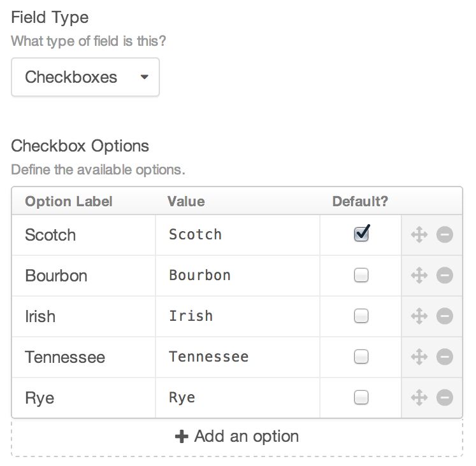Click the move handle for Tennessee row

click(x=419, y=357)
